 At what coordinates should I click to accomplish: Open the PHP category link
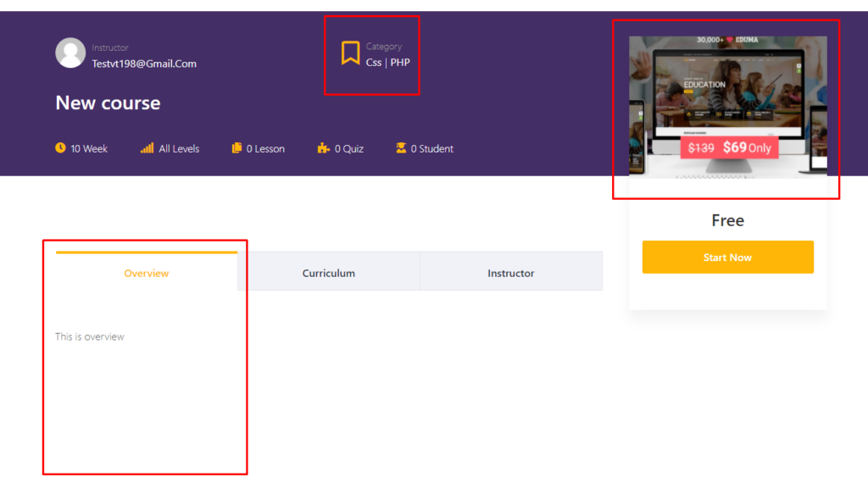400,63
